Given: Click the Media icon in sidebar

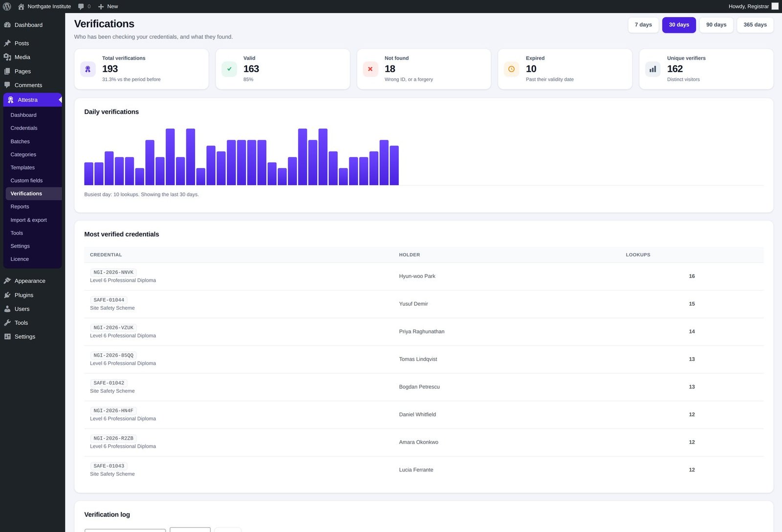Looking at the screenshot, I should pyautogui.click(x=7, y=57).
